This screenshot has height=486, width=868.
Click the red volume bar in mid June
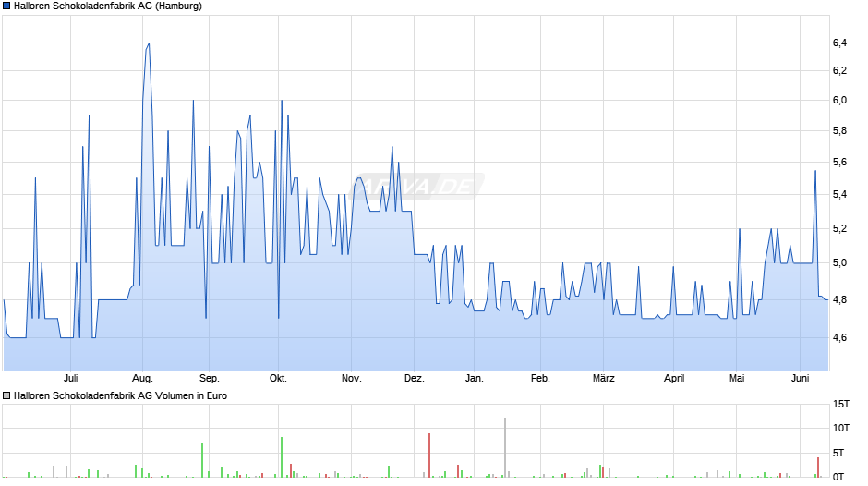[818, 468]
